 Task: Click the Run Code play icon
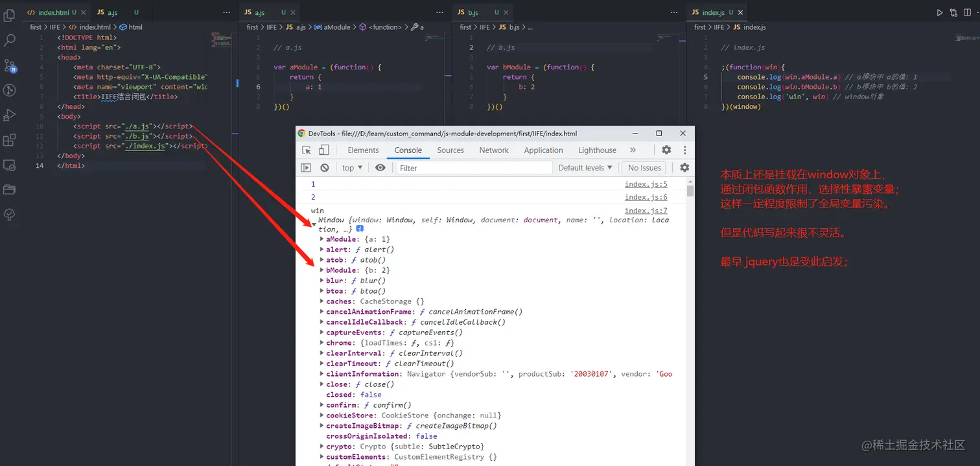point(940,12)
